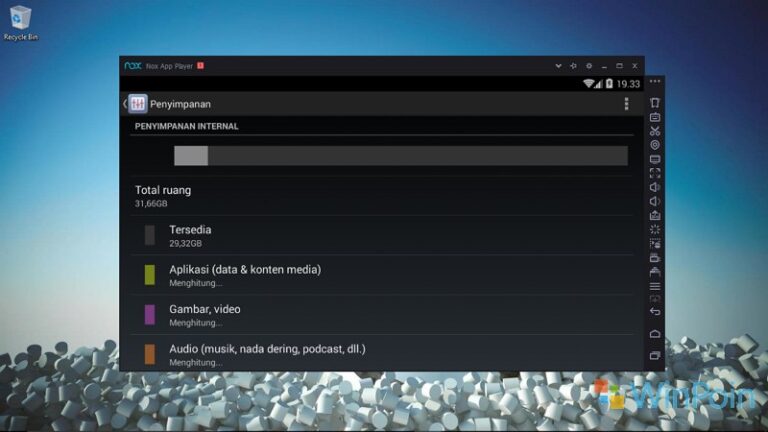This screenshot has width=768, height=432.
Task: Click the red notification badge beside Nox App Player
Action: point(200,66)
